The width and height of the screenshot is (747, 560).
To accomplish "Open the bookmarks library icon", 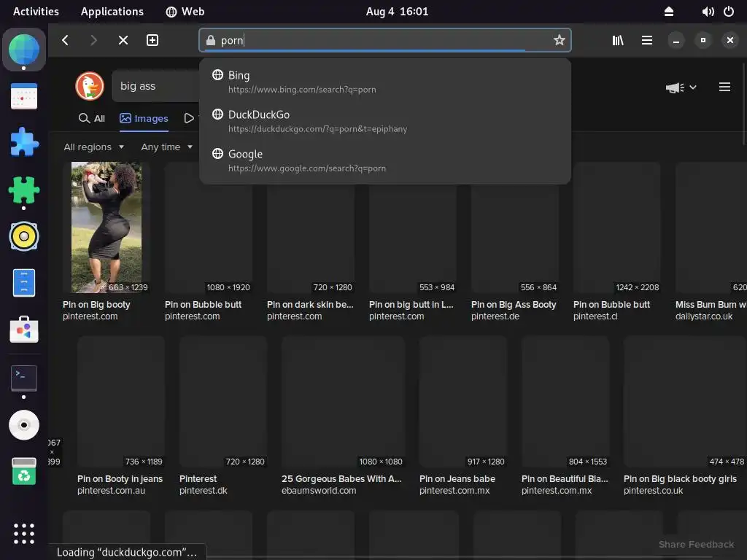I will pos(618,41).
